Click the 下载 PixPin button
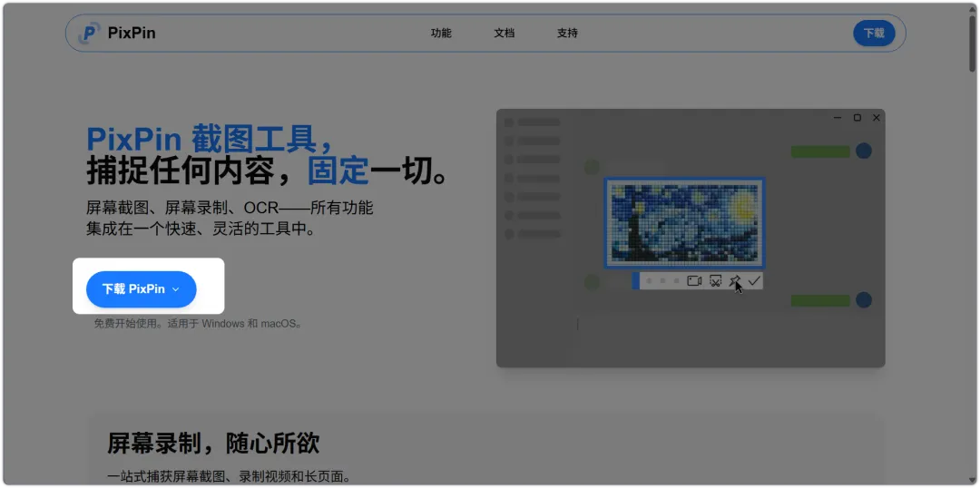This screenshot has width=980, height=488. (x=142, y=289)
